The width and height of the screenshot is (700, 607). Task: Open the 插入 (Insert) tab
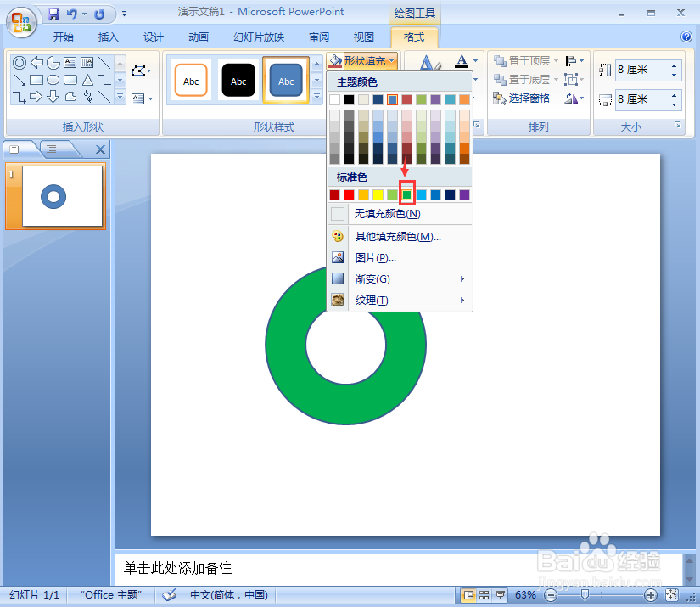[x=109, y=37]
